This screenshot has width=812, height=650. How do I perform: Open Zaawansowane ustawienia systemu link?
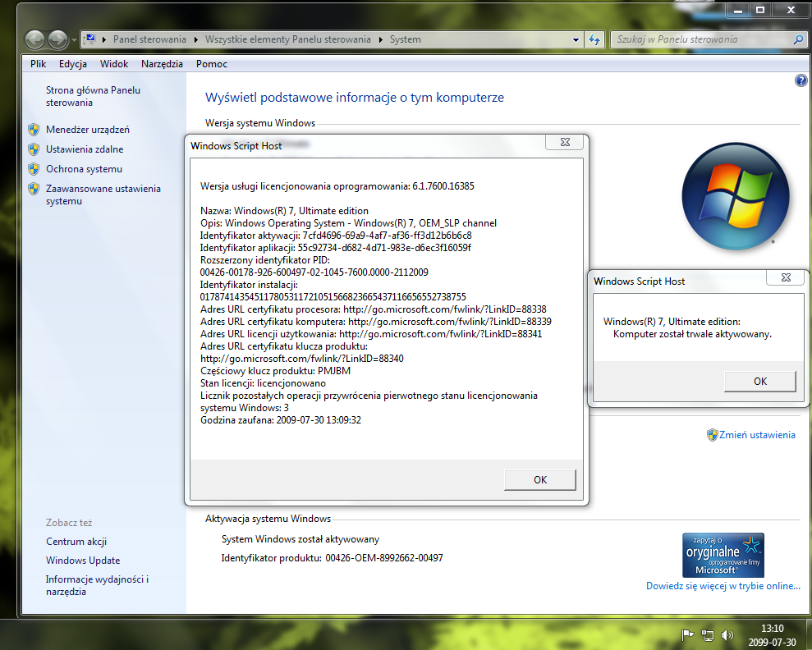click(103, 195)
